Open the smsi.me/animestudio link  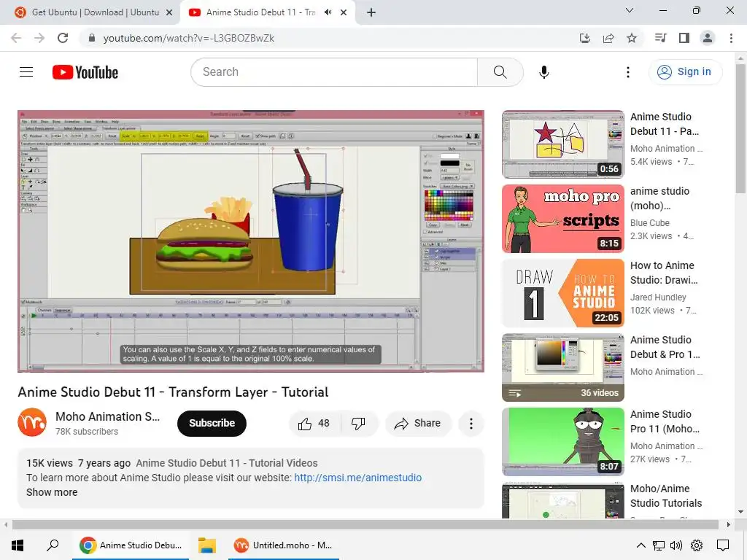(x=357, y=478)
